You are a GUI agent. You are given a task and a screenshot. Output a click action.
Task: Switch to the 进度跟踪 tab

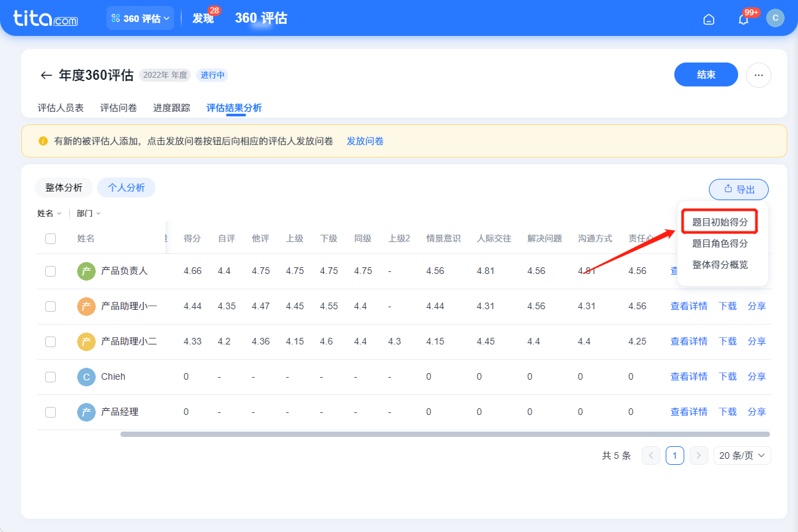point(172,106)
